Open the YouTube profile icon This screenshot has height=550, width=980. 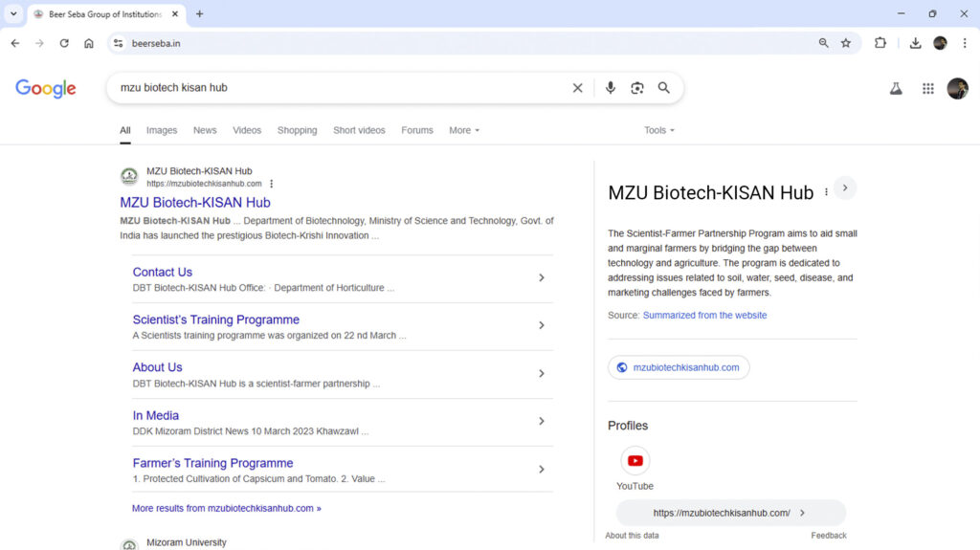pos(635,461)
